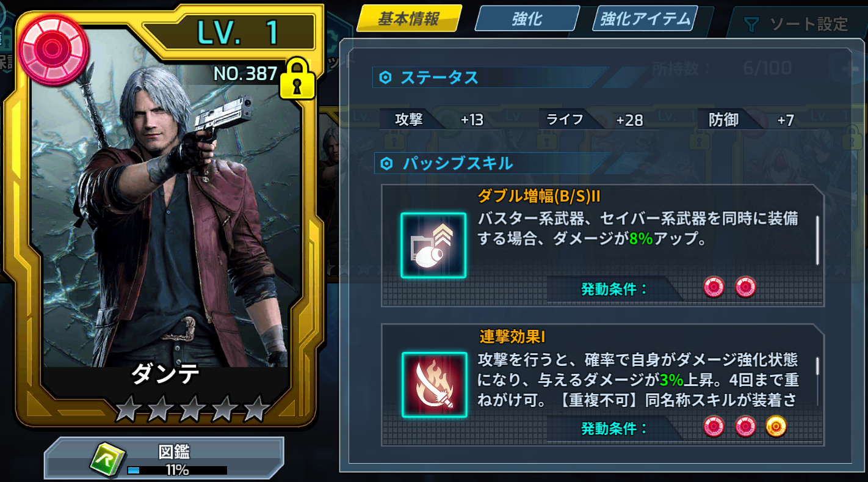
Task: Switch to the 強化 tab
Action: (527, 18)
